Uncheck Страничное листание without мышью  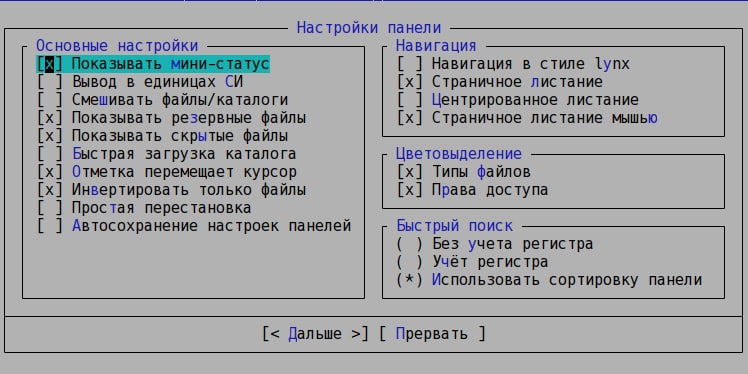pos(499,82)
